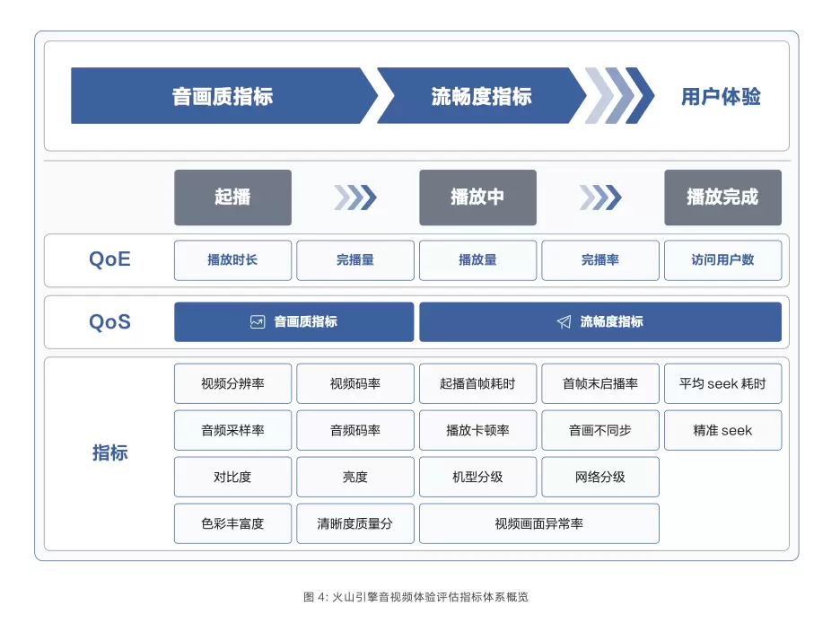The image size is (840, 641).
Task: Select the 播放时长 QoE box
Action: (233, 260)
